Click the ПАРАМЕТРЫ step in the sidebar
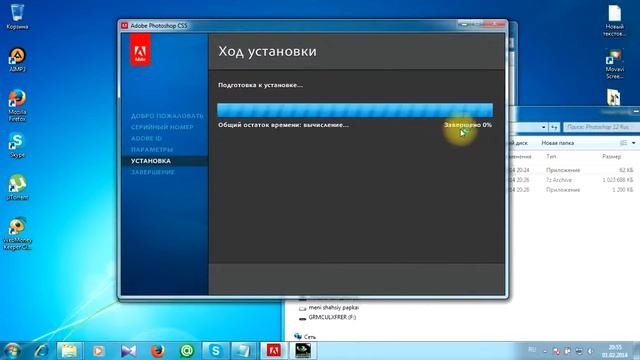 point(152,149)
